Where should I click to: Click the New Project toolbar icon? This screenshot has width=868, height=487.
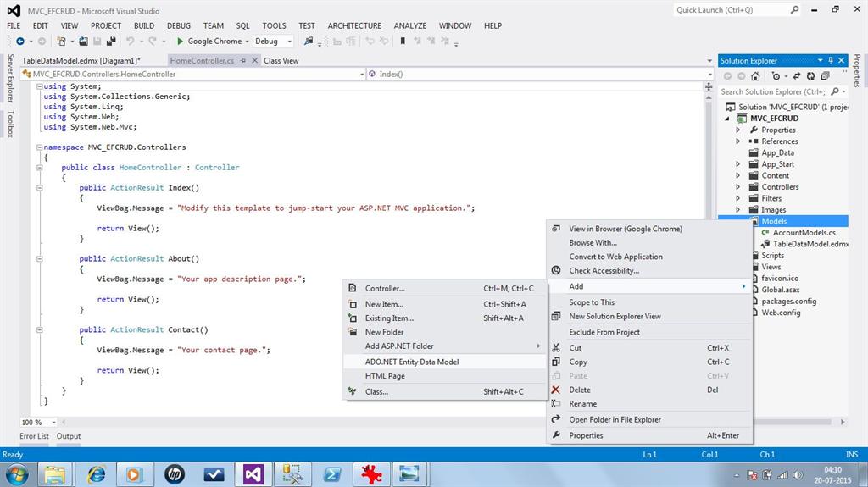coord(61,42)
